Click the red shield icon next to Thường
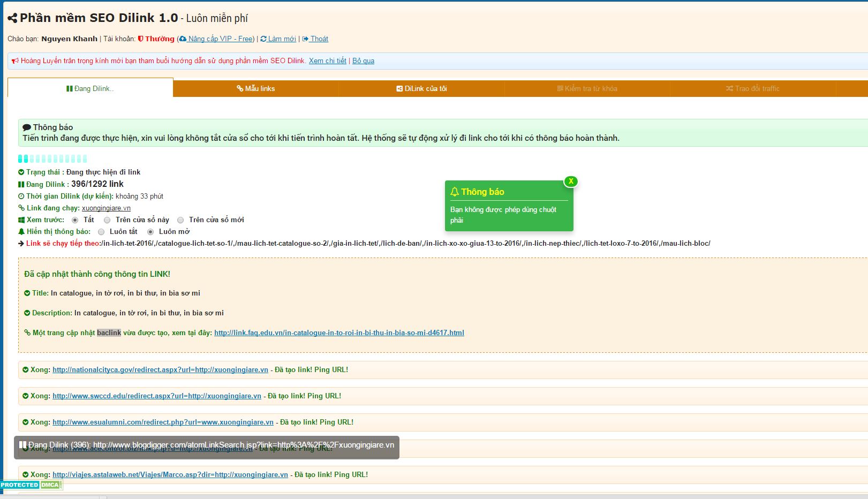 pos(140,39)
